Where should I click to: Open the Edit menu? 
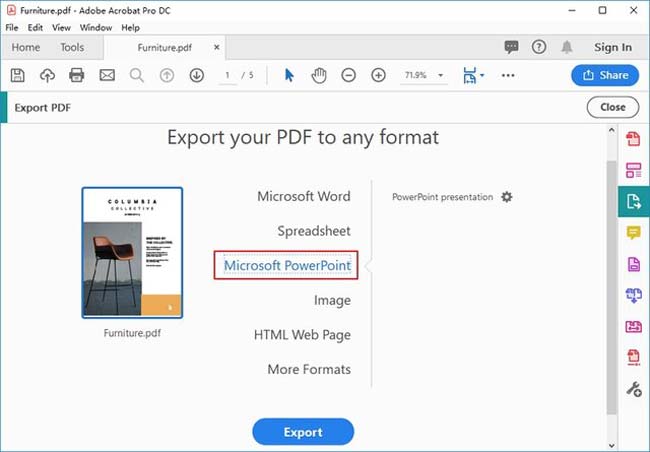tap(35, 28)
